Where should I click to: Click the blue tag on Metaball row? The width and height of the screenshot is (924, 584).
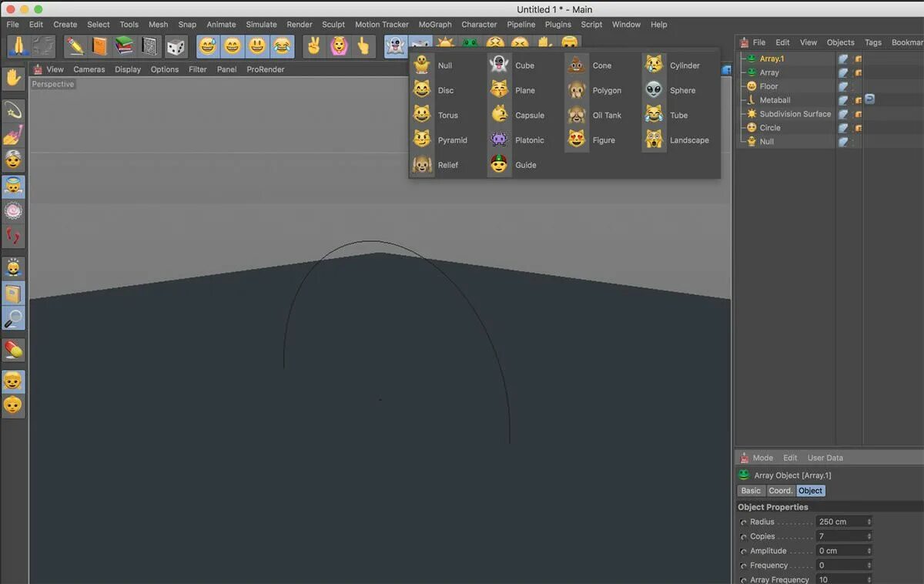[869, 99]
